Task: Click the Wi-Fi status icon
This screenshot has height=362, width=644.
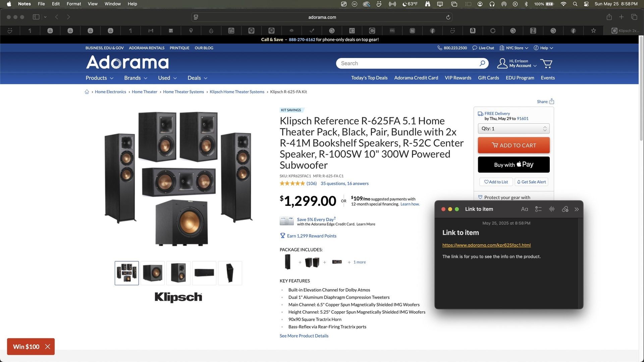Action: point(563,4)
